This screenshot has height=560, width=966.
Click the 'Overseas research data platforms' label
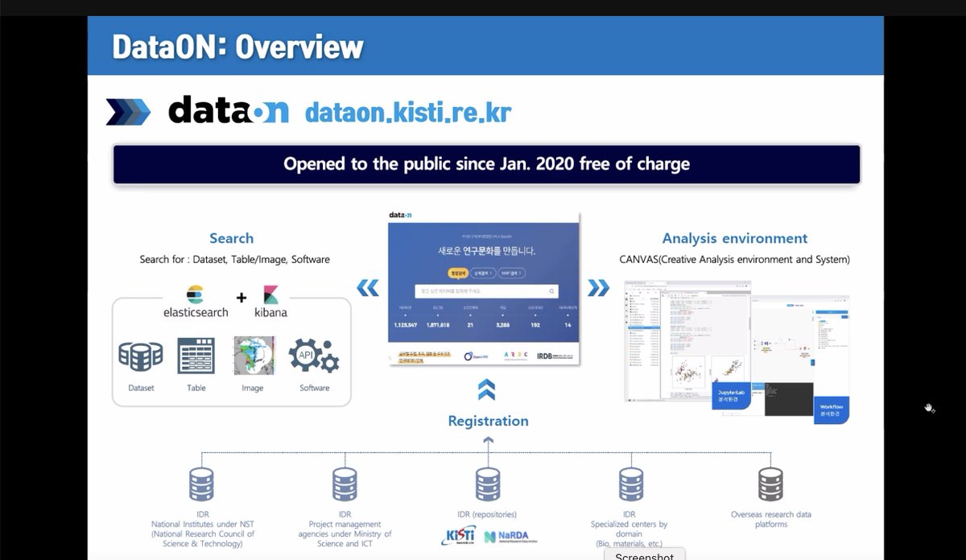[771, 519]
